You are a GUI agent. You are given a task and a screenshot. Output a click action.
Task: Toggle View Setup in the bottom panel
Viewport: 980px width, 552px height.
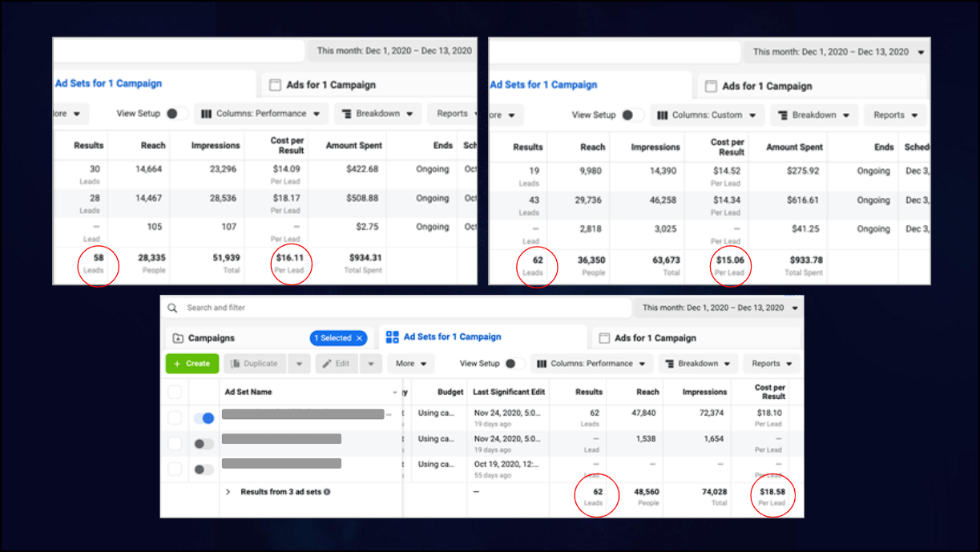tap(510, 364)
